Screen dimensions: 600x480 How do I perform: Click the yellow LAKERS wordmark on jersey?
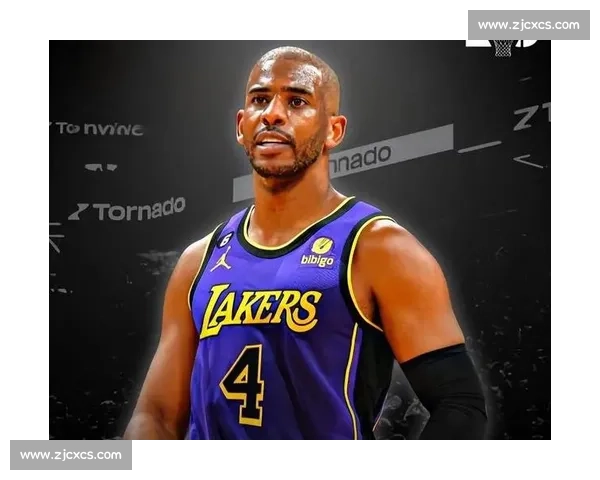[260, 308]
